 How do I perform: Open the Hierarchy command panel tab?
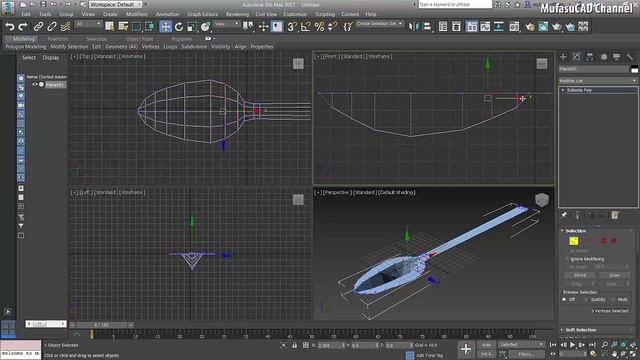(x=590, y=57)
